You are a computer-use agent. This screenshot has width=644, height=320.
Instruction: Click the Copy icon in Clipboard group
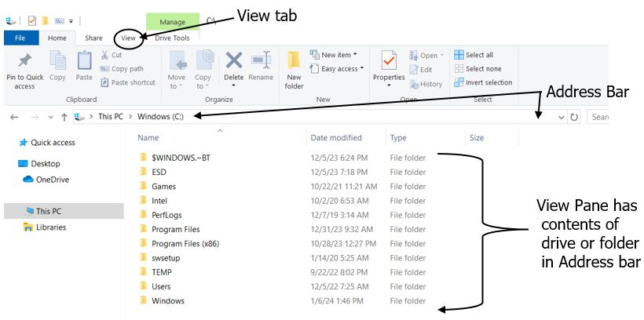pos(57,61)
